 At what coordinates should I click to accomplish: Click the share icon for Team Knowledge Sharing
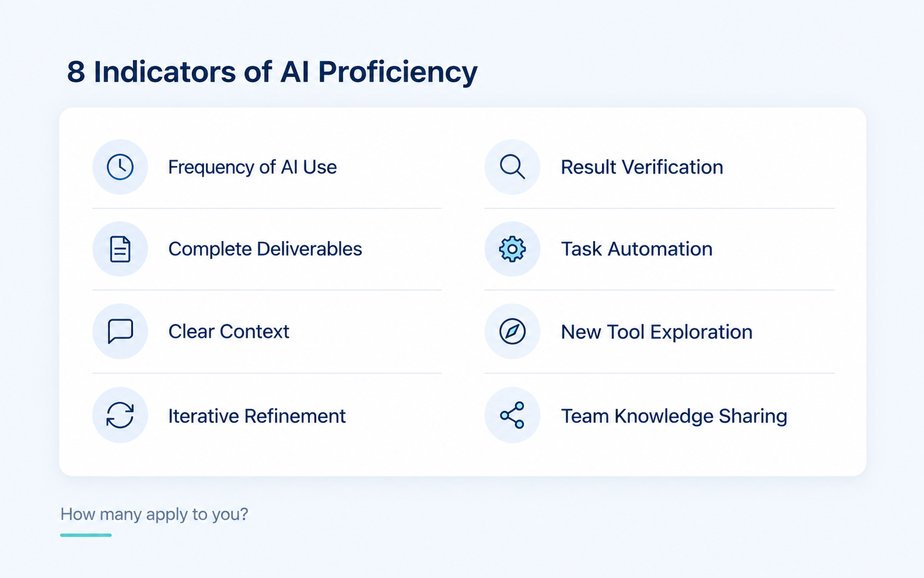[x=512, y=415]
